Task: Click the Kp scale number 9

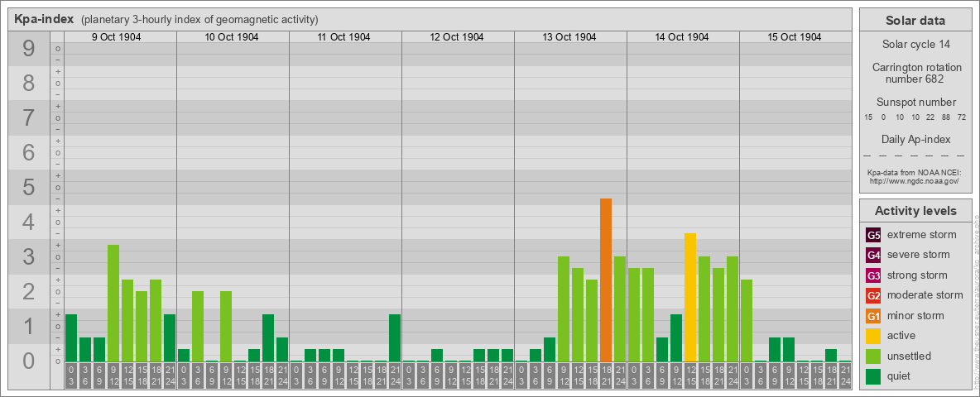Action: (x=28, y=49)
